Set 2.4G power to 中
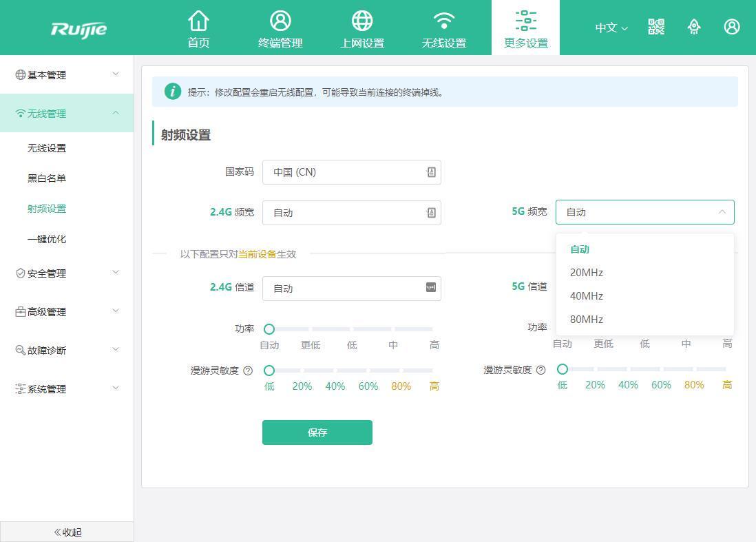 point(393,345)
